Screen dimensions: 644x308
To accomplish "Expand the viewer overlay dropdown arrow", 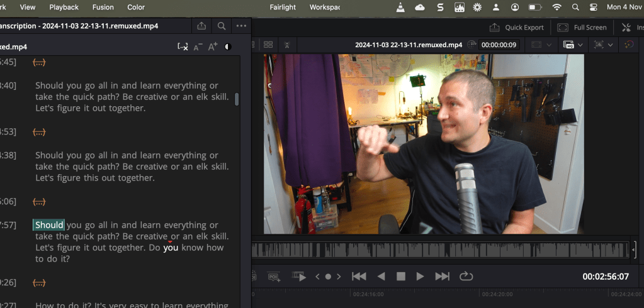I will (611, 45).
